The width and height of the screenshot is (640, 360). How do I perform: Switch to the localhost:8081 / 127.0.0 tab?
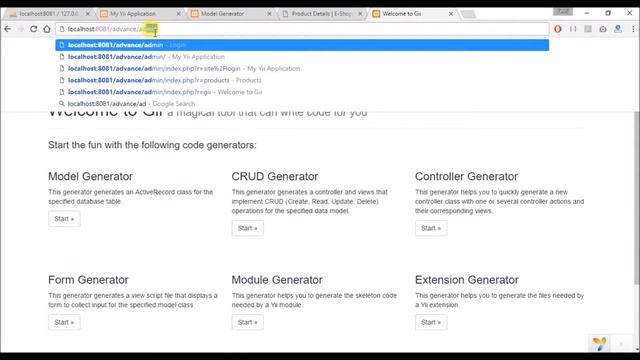48,14
